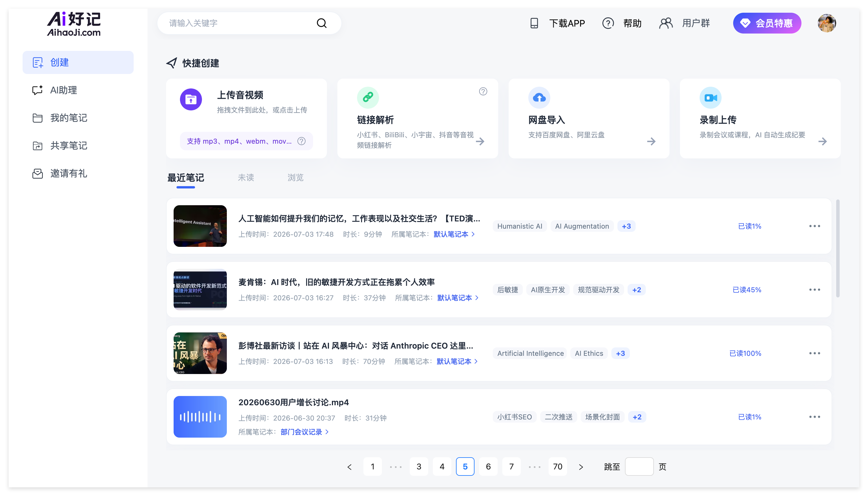This screenshot has width=868, height=496.
Task: Click the AihaoJi.com logo
Action: point(74,24)
